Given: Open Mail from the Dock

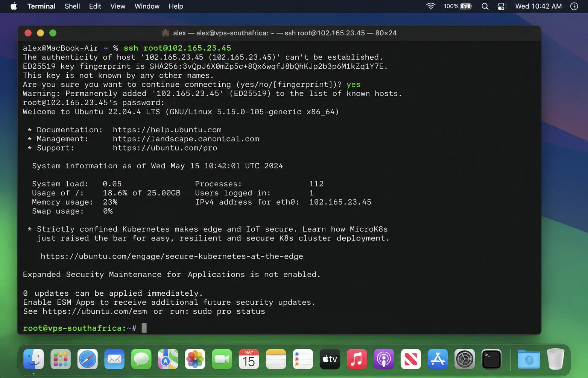Looking at the screenshot, I should [x=114, y=359].
